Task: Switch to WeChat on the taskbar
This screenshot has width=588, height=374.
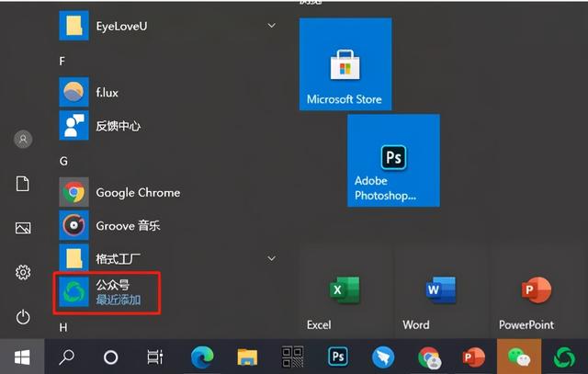Action: pyautogui.click(x=519, y=357)
